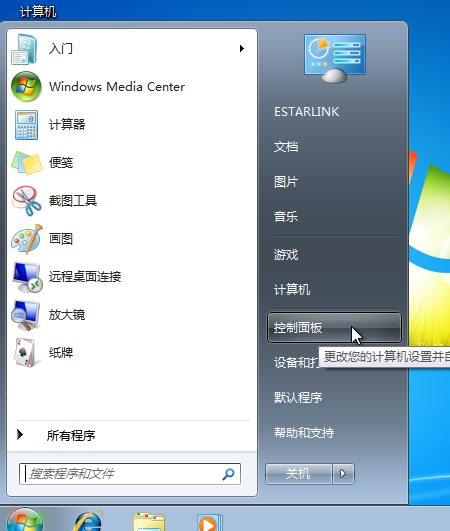Click in the 搜索程序和文件 search box
Image resolution: width=450 pixels, height=531 pixels.
pos(130,474)
